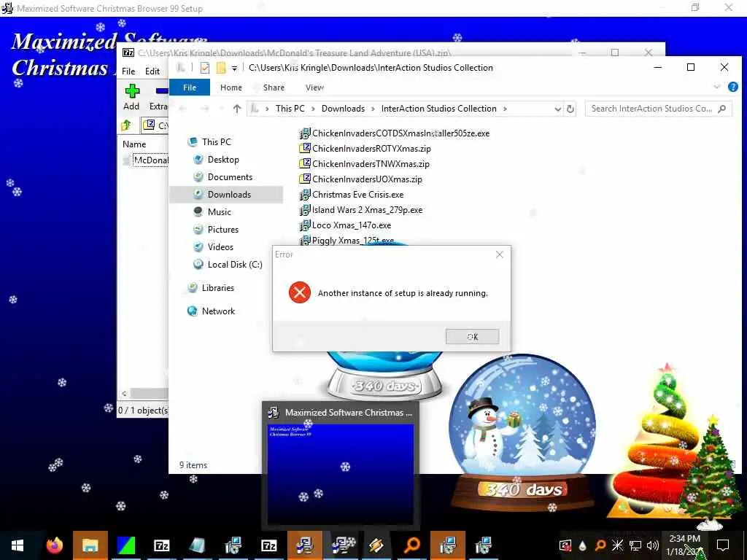Viewport: 747px width, 560px height.
Task: Click the New Folder quick access icon
Action: [221, 68]
